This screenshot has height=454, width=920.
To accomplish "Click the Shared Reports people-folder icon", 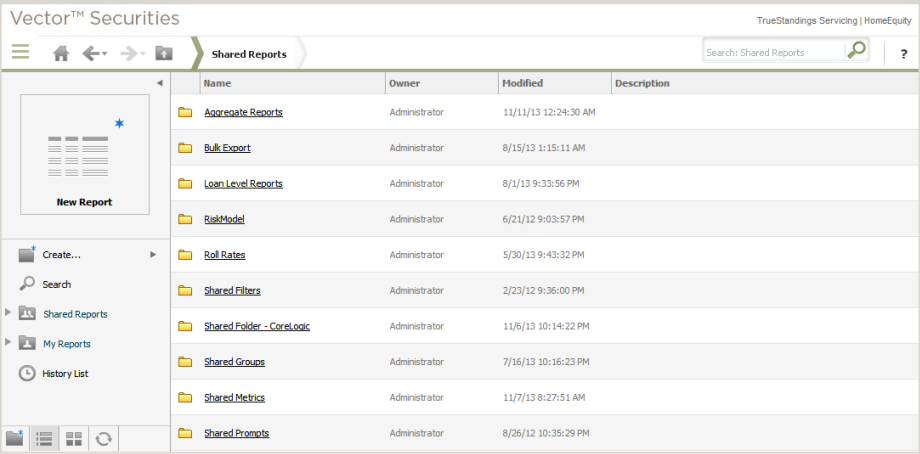I will [x=27, y=313].
